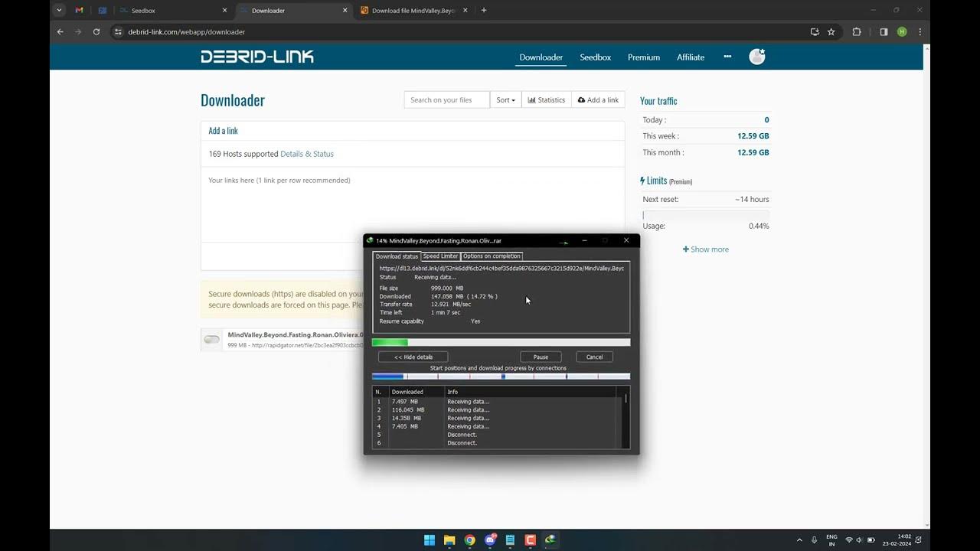Click the green download progress bar

501,343
